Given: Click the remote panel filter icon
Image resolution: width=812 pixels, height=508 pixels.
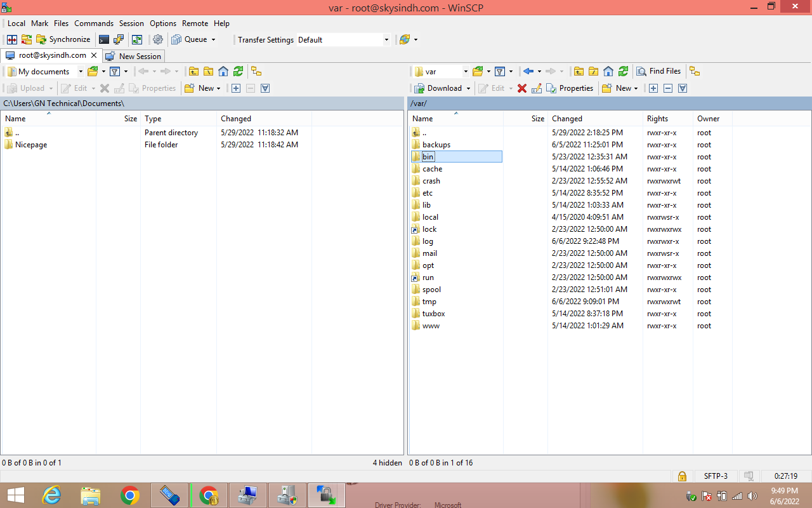Looking at the screenshot, I should coord(500,72).
